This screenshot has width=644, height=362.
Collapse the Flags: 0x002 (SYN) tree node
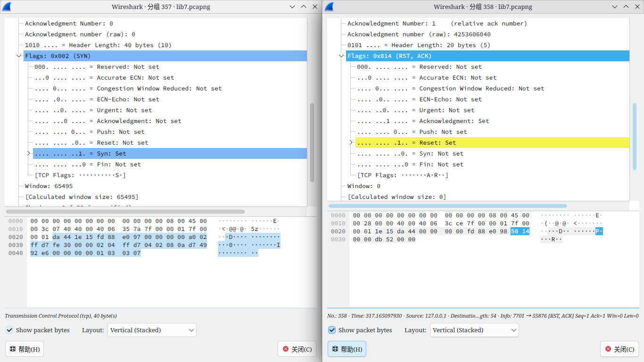pyautogui.click(x=19, y=56)
